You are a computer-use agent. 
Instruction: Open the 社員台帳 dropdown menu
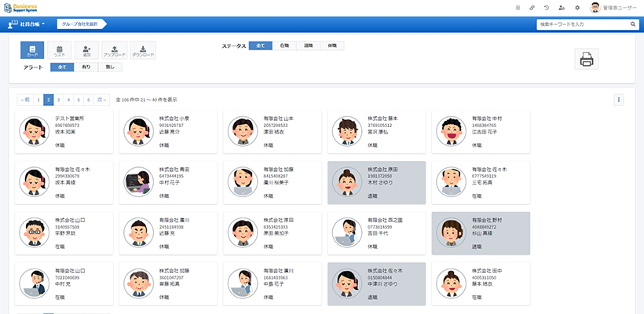tap(27, 24)
